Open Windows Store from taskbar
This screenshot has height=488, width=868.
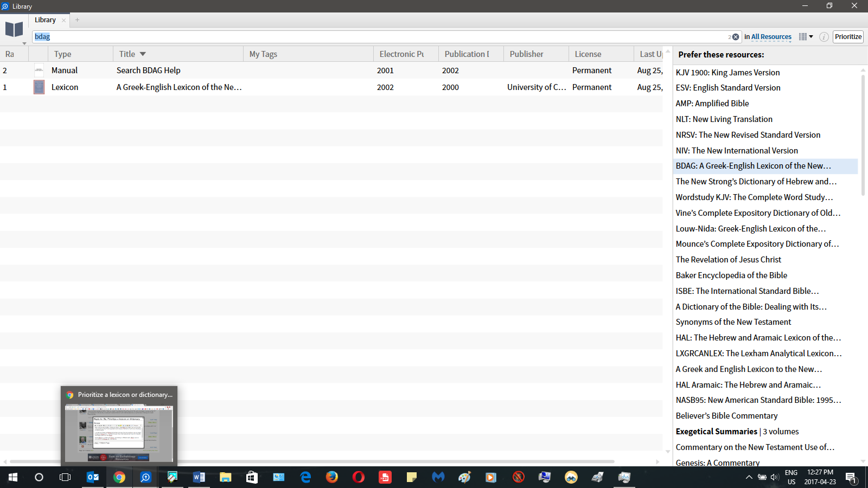click(x=252, y=477)
